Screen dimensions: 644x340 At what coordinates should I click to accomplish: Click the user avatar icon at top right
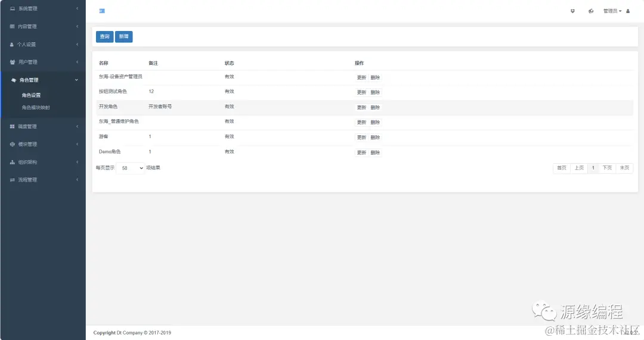click(627, 11)
